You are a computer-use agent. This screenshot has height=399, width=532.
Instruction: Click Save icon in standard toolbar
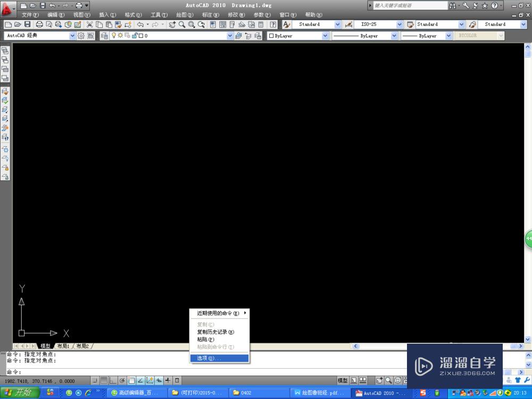[28, 24]
